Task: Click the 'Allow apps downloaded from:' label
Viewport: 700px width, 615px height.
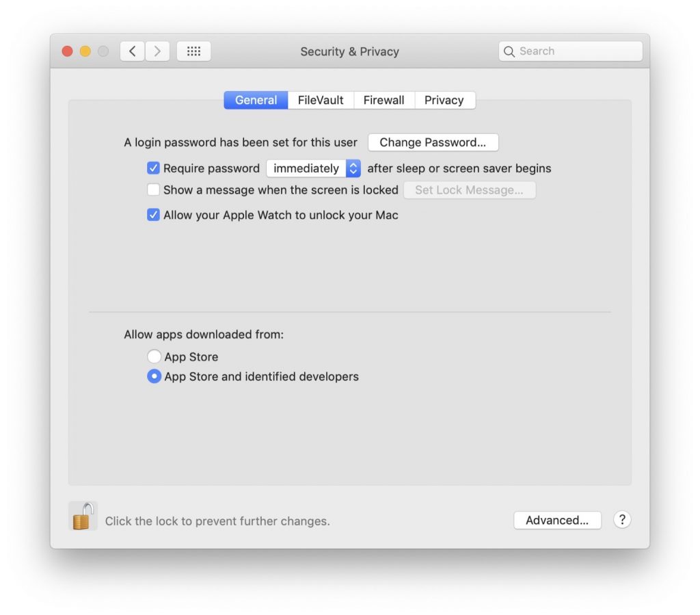Action: coord(204,335)
